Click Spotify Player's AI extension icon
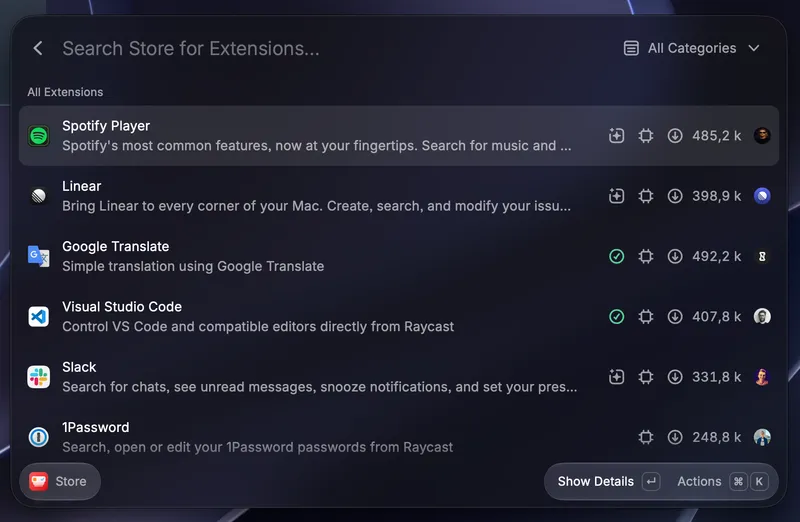This screenshot has height=522, width=800. (616, 136)
